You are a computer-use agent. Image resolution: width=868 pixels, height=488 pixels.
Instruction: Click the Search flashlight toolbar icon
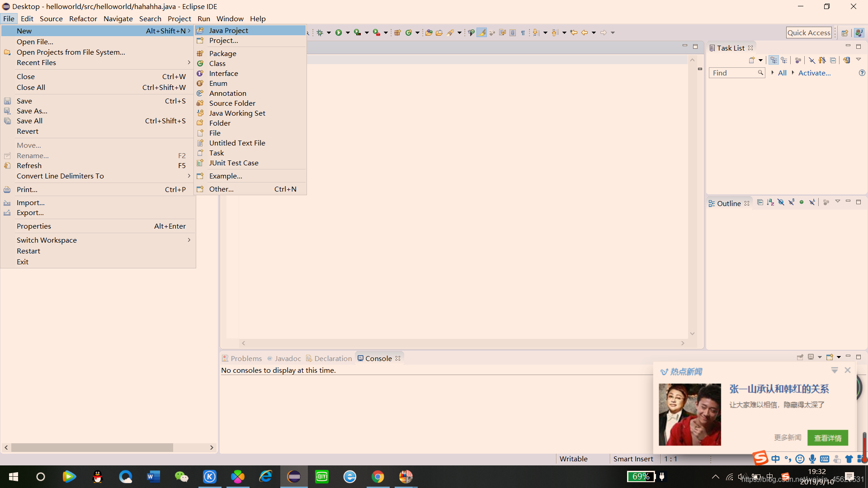click(x=450, y=33)
